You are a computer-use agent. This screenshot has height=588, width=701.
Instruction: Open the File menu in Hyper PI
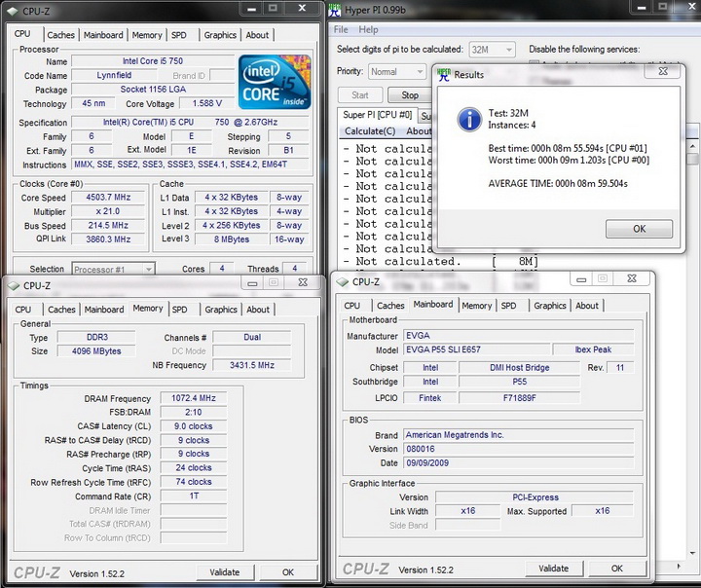coord(341,29)
